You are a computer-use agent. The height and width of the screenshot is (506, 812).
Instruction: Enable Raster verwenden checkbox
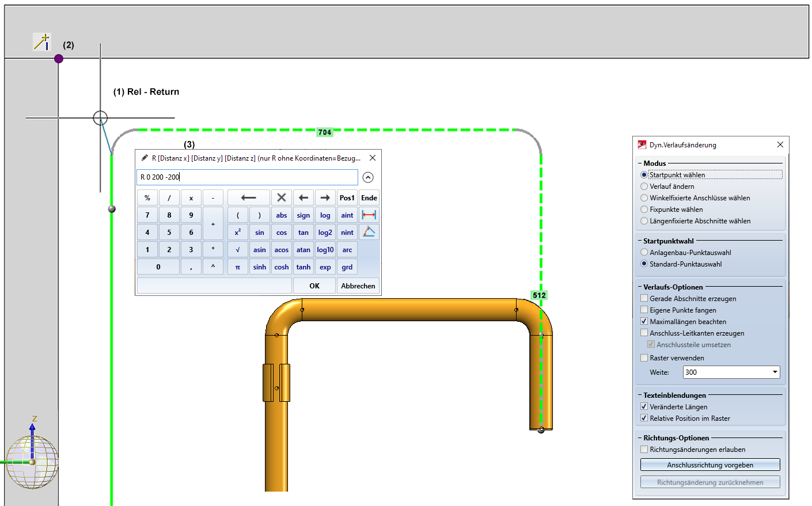coord(644,357)
